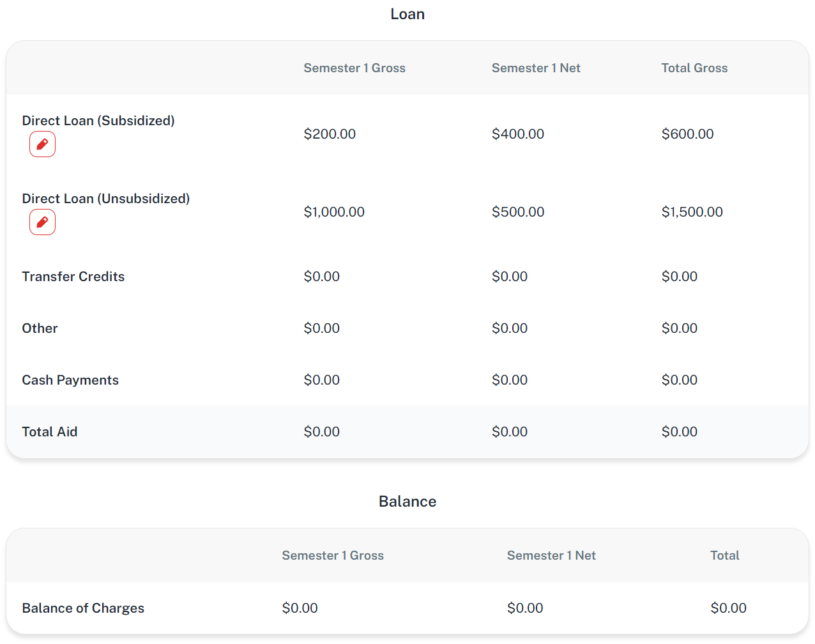Screen dimensions: 815x644
Task: Click the Total header in Balance table
Action: 725,555
